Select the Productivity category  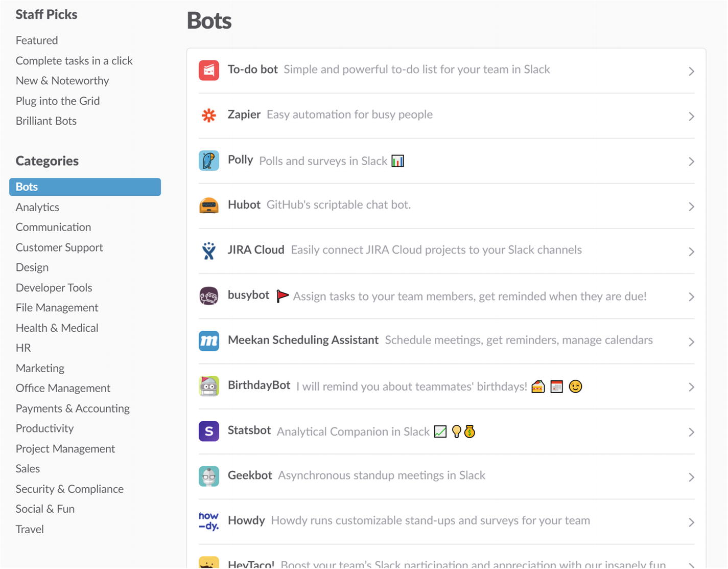coord(44,428)
